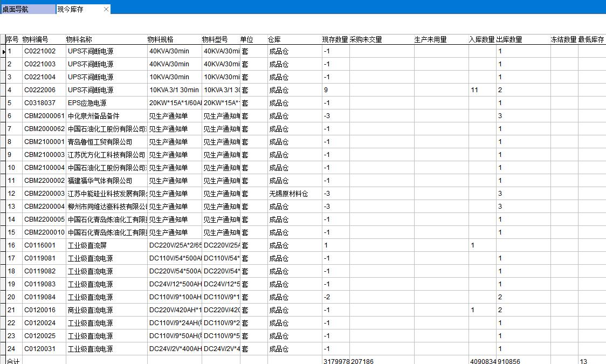Screen dimensions: 606x364
Task: Close the 现今库存 tab
Action: [106, 9]
